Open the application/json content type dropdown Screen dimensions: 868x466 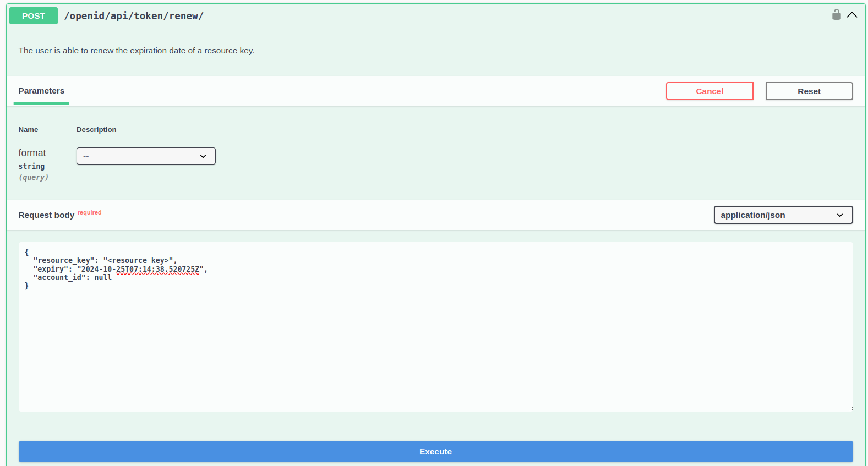(x=783, y=215)
